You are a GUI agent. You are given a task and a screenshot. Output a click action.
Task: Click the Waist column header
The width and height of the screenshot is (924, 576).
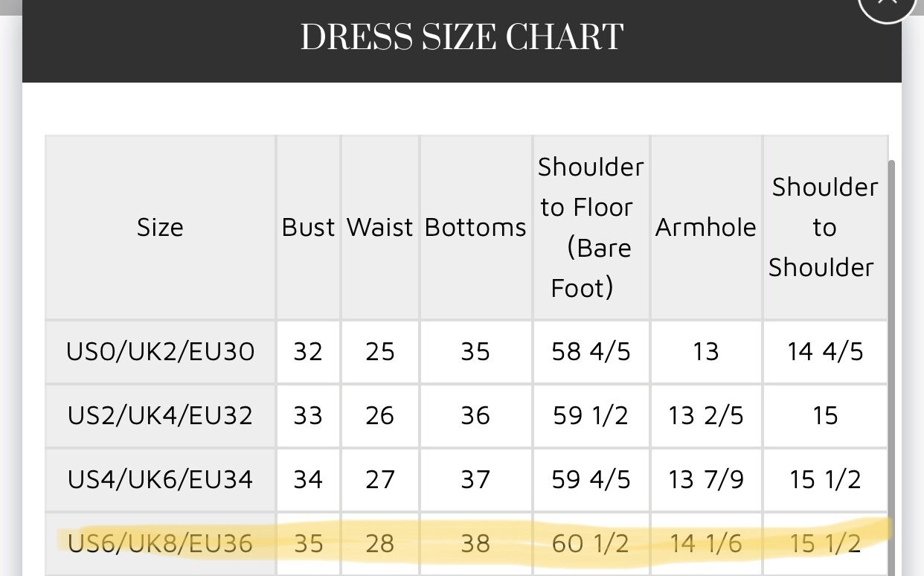pos(379,227)
